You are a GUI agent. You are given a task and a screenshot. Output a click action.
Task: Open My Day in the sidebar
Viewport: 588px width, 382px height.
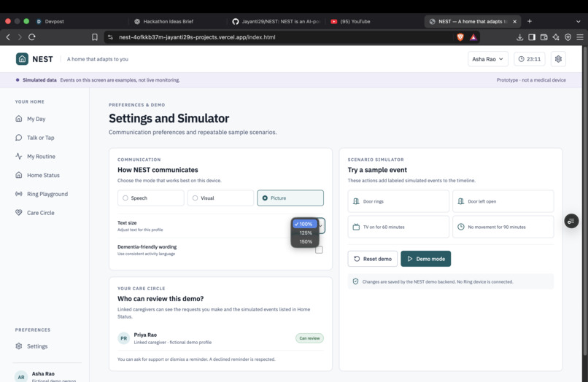pyautogui.click(x=36, y=119)
